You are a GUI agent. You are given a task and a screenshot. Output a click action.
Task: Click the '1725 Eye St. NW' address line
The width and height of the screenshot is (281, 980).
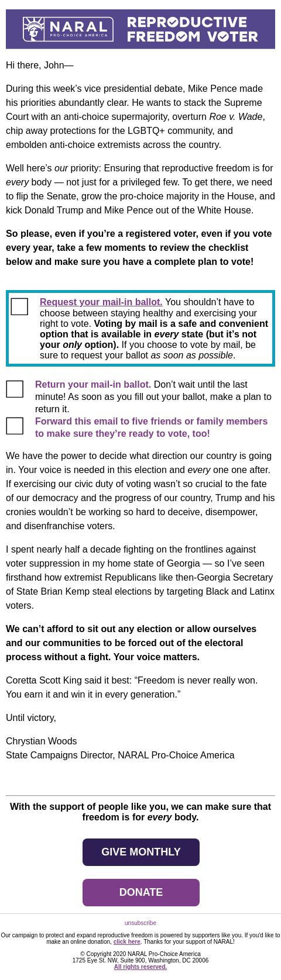point(140,960)
